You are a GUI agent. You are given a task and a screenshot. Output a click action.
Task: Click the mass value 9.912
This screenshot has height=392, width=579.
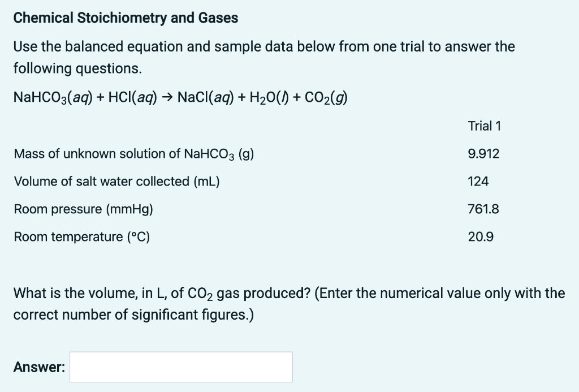[484, 153]
